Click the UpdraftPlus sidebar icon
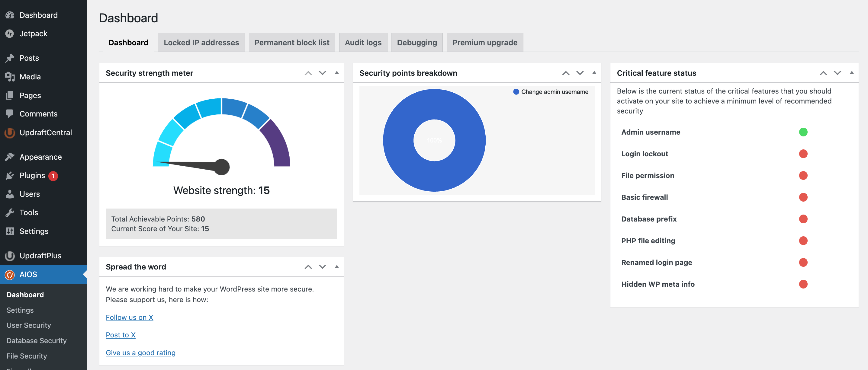 [10, 256]
